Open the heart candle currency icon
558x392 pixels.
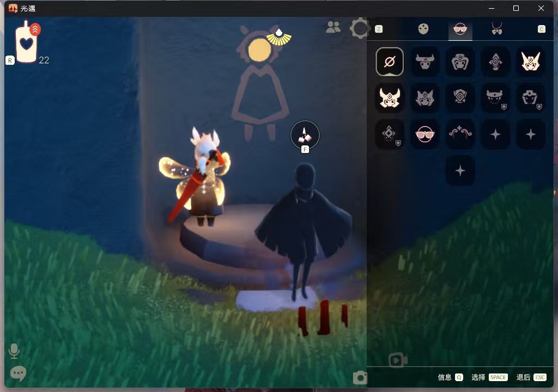[x=26, y=42]
